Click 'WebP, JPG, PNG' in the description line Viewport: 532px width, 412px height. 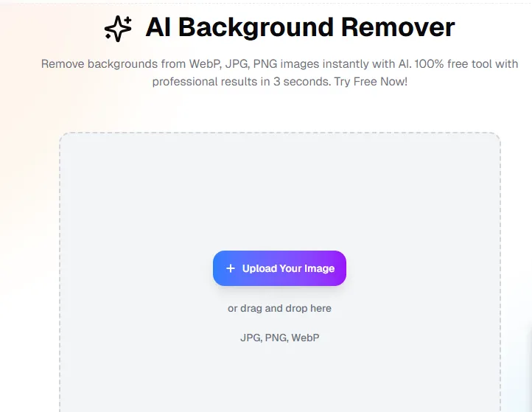tap(233, 64)
